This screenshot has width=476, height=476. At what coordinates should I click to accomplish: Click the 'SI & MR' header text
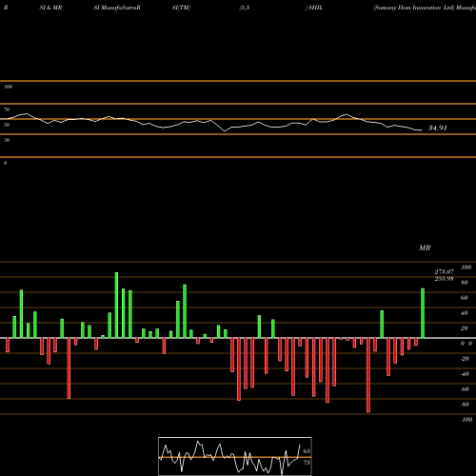click(50, 8)
